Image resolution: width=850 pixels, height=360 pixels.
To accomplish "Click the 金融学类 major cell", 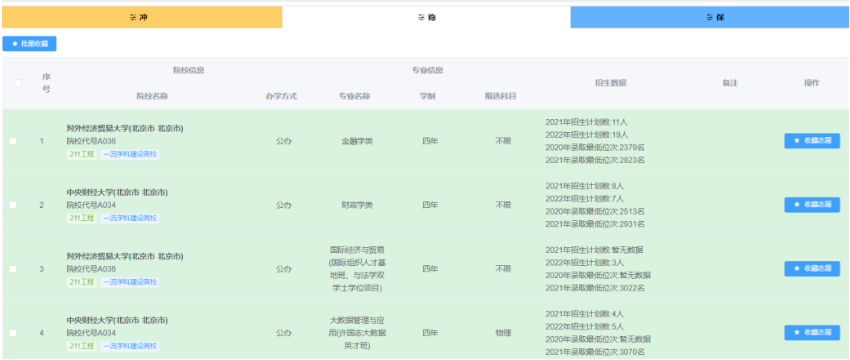I will pos(357,141).
